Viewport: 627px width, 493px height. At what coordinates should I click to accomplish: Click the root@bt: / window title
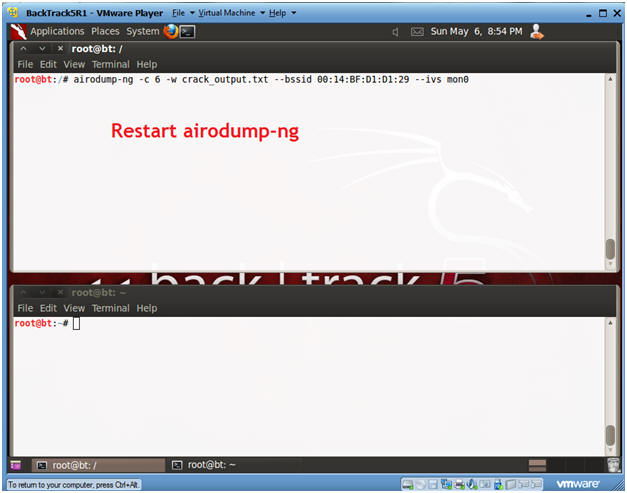pos(97,49)
